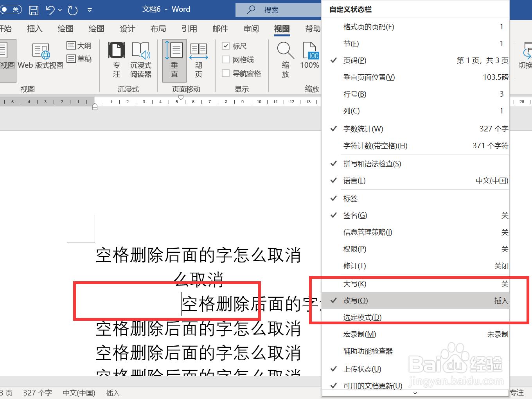This screenshot has width=532, height=399.
Task: Set zoom to 100% with the ribbon icon
Action: point(310,59)
